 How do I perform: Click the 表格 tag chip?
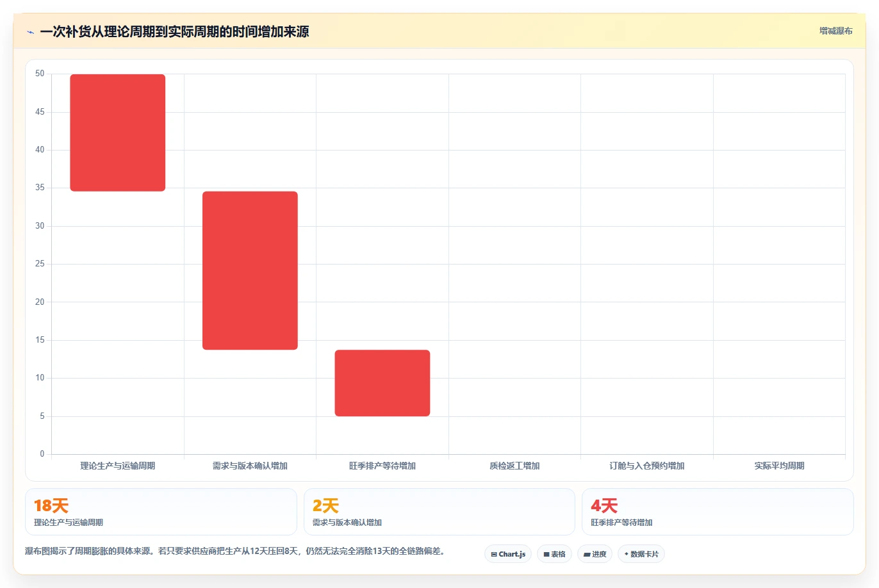click(554, 554)
